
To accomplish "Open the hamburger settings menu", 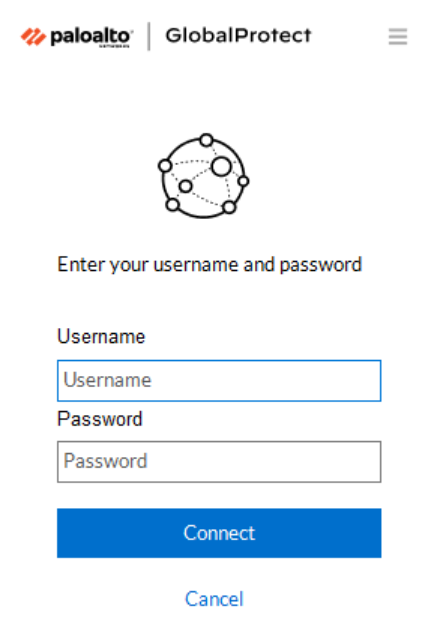I will pyautogui.click(x=398, y=37).
